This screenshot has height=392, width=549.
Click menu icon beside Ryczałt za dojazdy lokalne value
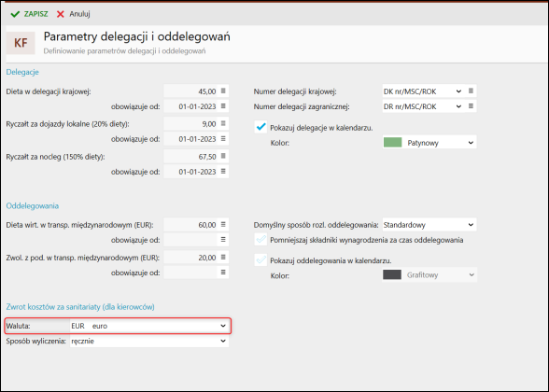(223, 123)
